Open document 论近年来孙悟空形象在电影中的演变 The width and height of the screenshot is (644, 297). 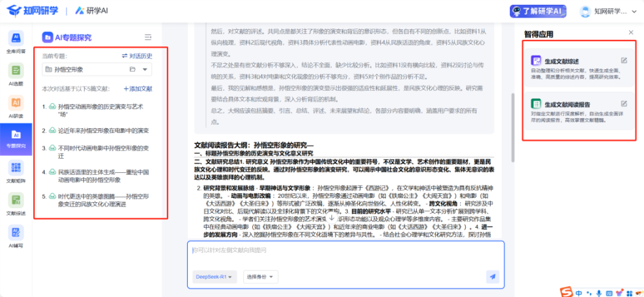pyautogui.click(x=103, y=130)
